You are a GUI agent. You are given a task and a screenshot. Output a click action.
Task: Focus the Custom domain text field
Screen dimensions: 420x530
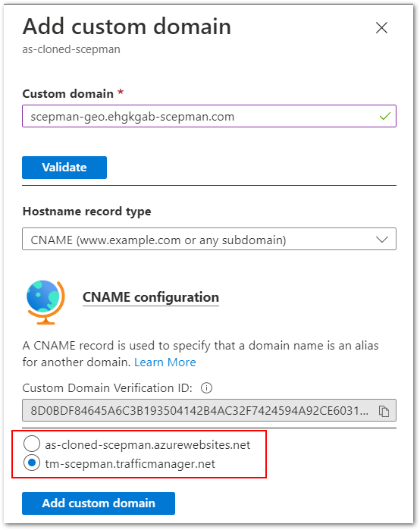point(209,116)
